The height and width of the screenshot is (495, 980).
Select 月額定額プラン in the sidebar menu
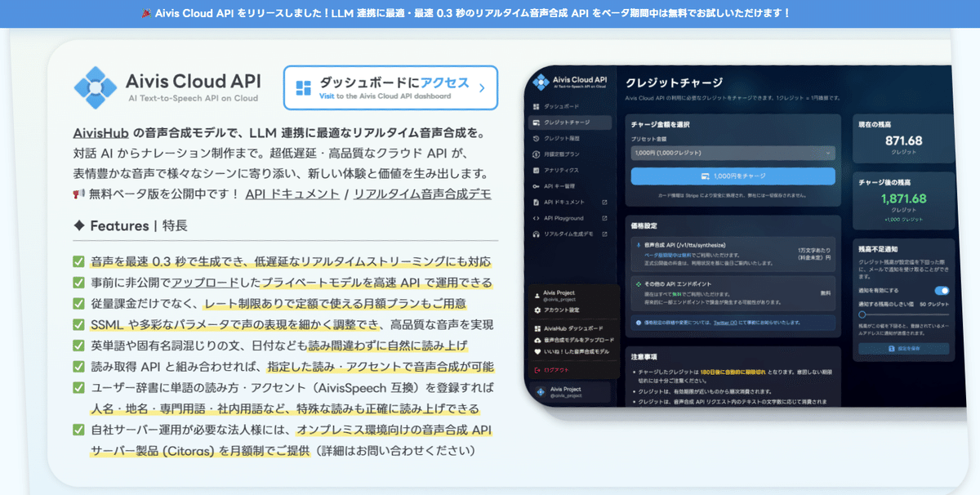click(x=537, y=154)
